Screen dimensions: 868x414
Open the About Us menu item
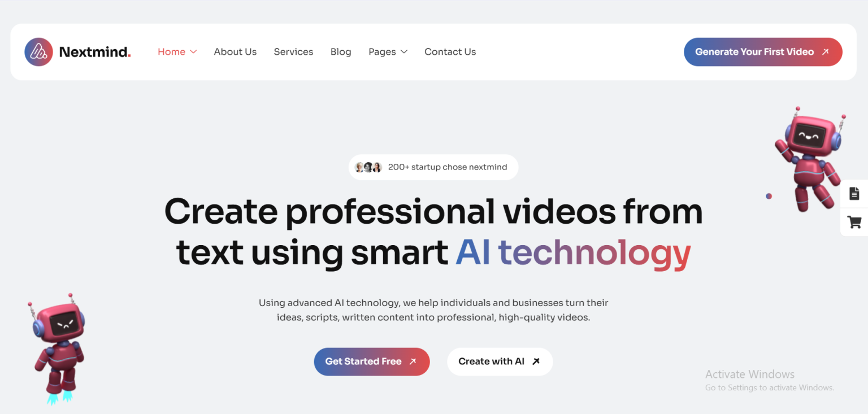pos(235,51)
